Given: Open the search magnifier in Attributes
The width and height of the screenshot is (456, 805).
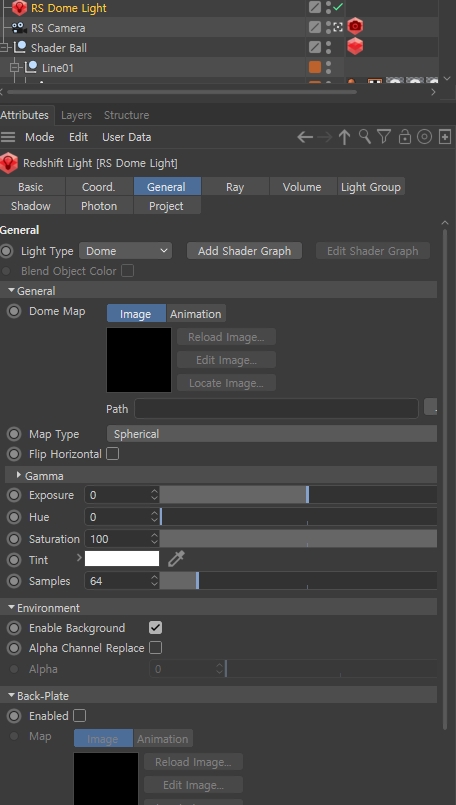Looking at the screenshot, I should tap(365, 137).
